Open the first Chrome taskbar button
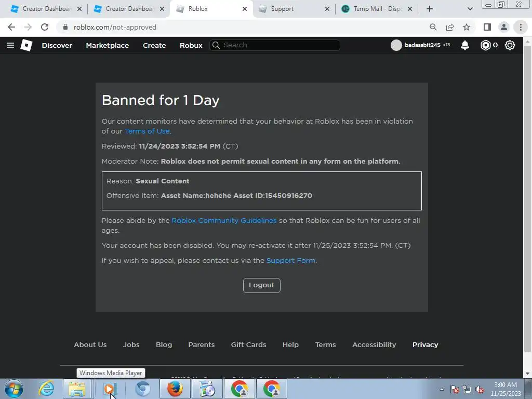532x399 pixels. click(x=240, y=389)
